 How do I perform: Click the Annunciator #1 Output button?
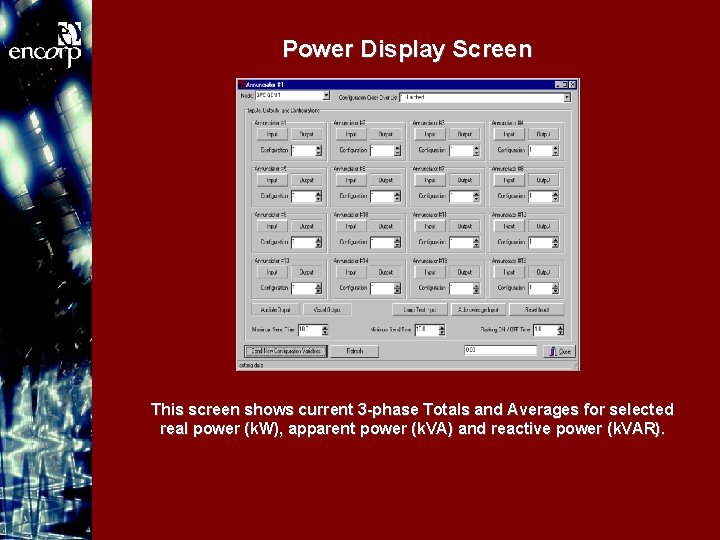(x=306, y=134)
